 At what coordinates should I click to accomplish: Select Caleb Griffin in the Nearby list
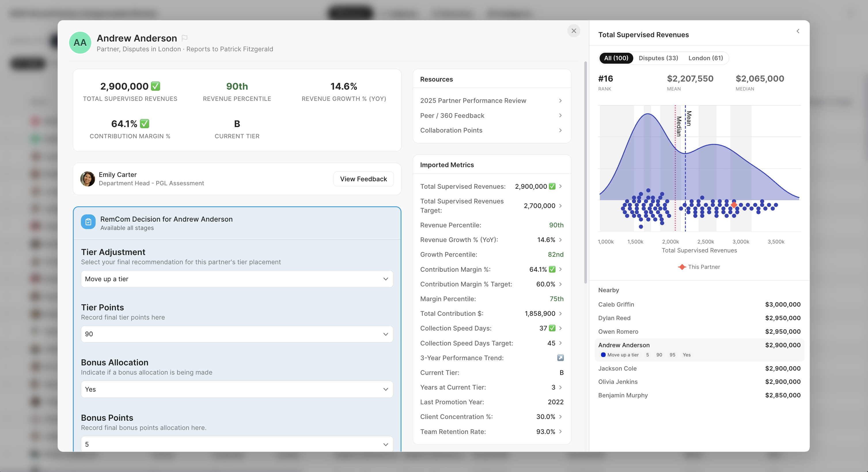pyautogui.click(x=616, y=305)
